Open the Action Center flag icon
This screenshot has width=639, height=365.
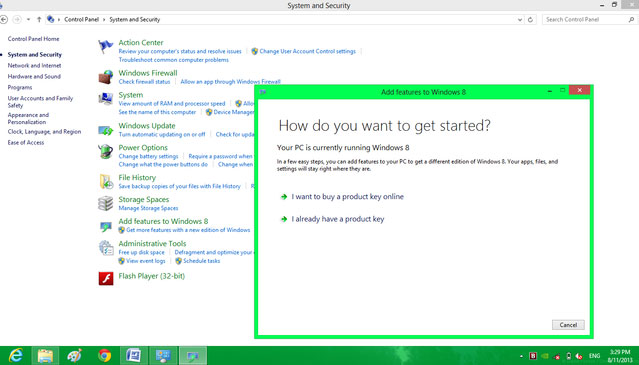point(106,46)
